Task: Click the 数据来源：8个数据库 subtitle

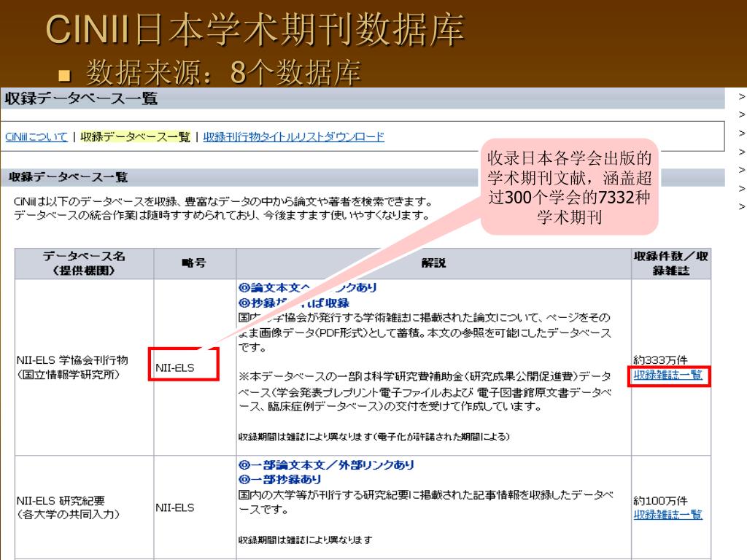Action: [x=223, y=72]
